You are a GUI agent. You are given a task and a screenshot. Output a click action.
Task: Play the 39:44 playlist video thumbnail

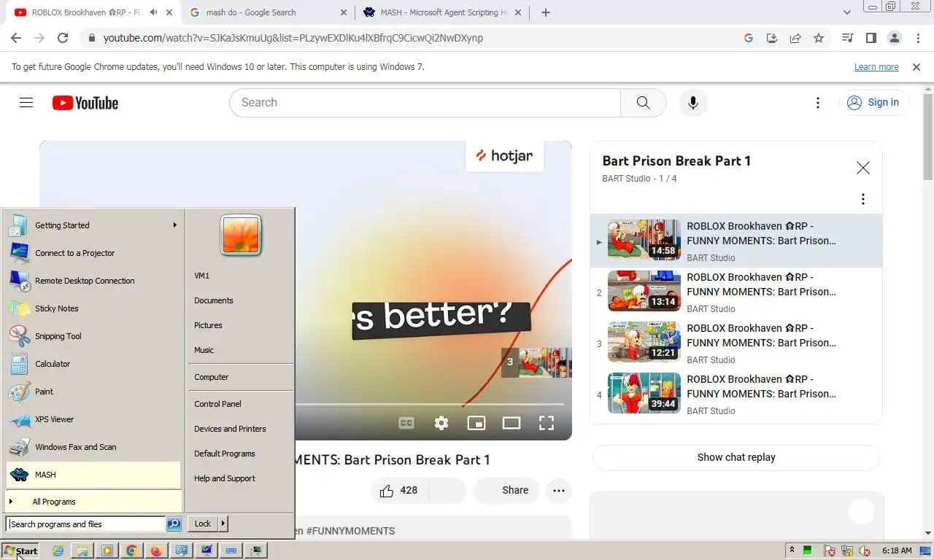(x=644, y=393)
